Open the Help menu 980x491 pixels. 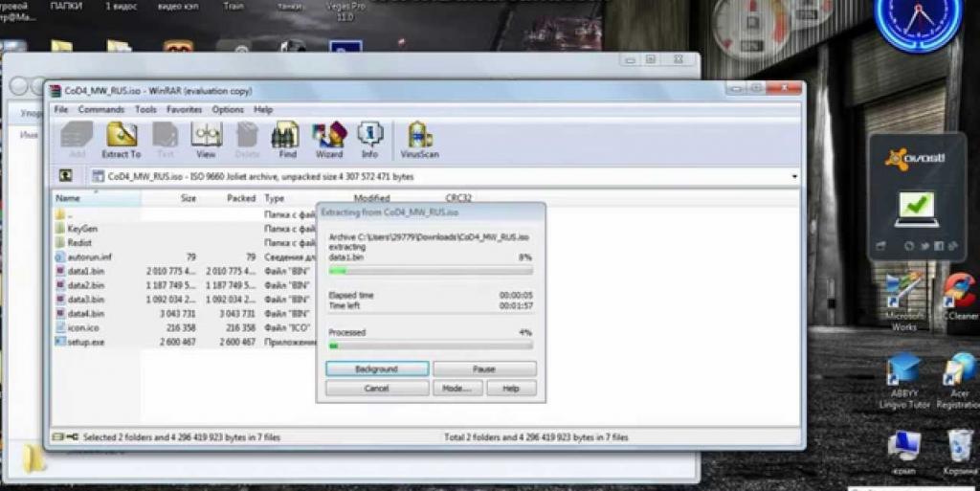tap(263, 109)
